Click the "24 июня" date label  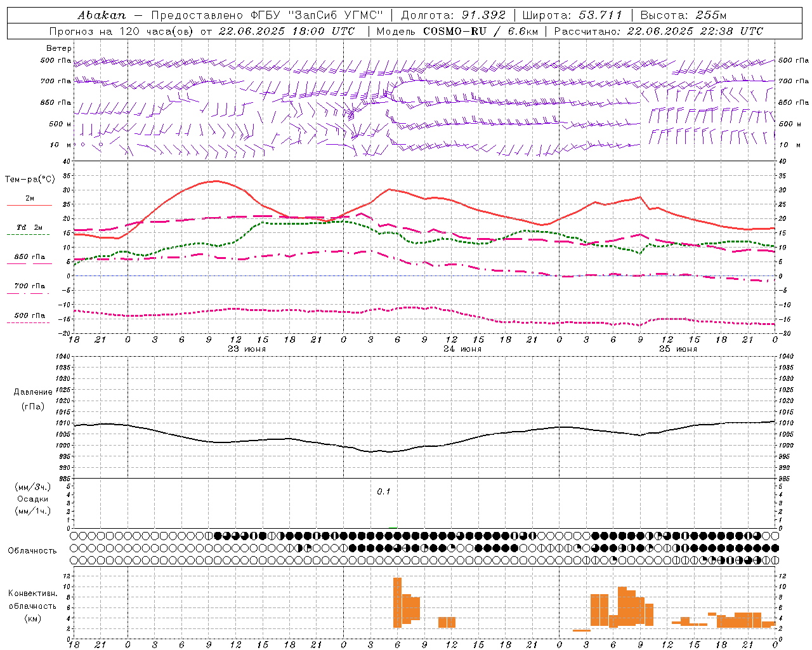click(462, 349)
